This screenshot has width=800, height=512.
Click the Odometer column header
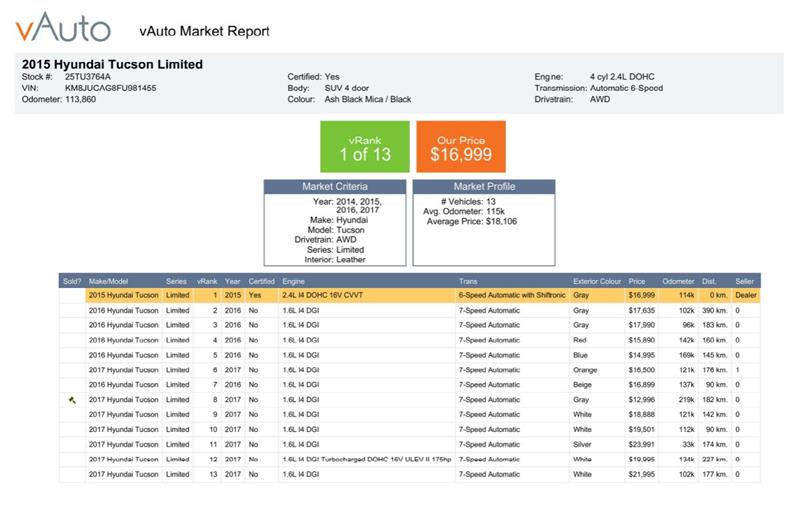click(678, 281)
